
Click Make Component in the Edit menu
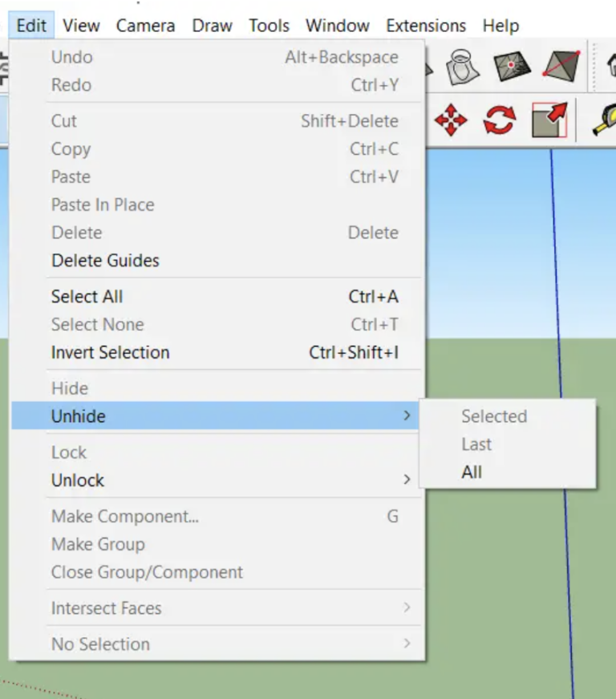point(124,516)
